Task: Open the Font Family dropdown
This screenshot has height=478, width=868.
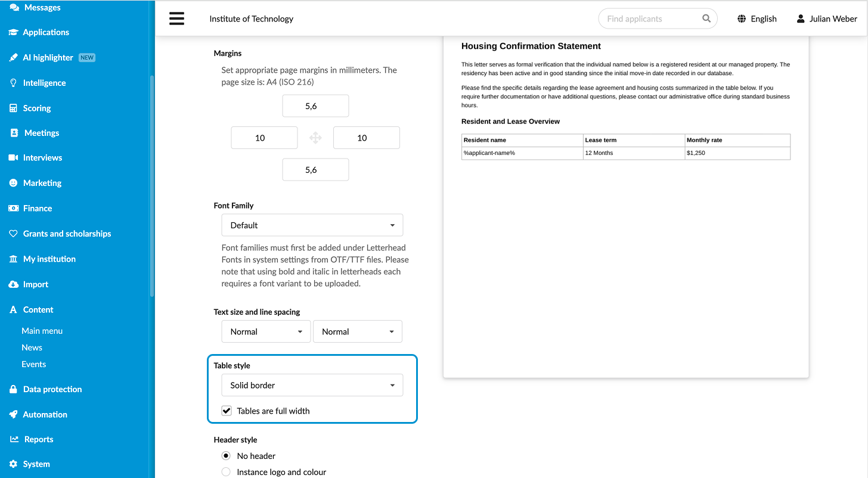Action: [x=312, y=225]
